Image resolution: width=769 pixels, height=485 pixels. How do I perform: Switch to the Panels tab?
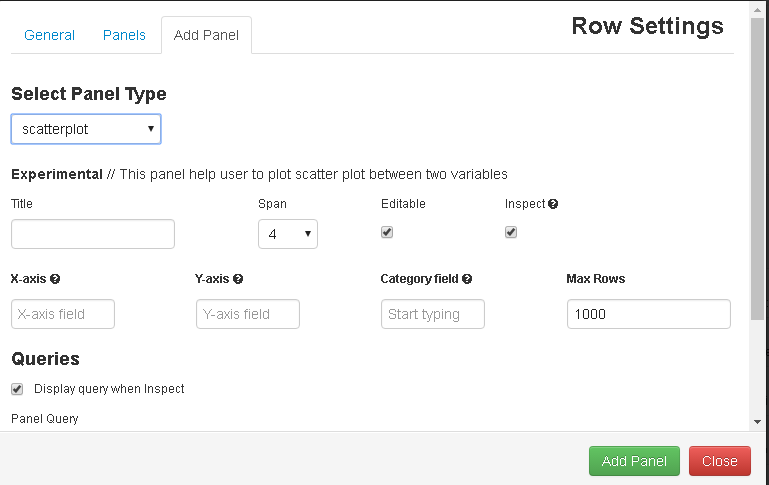(x=124, y=35)
